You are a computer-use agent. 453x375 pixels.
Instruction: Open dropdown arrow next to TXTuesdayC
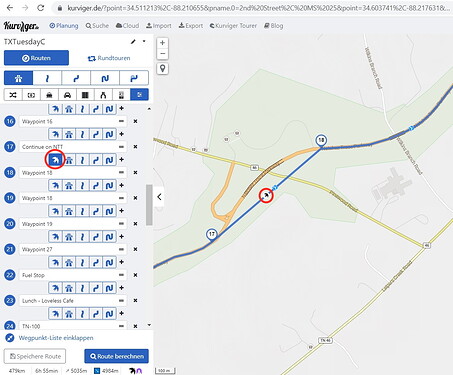(x=144, y=41)
